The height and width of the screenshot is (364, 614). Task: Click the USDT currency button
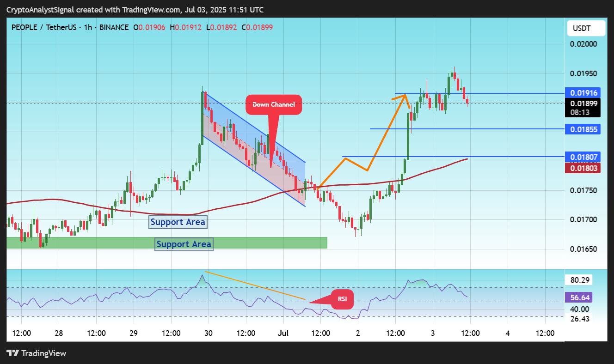[x=585, y=28]
